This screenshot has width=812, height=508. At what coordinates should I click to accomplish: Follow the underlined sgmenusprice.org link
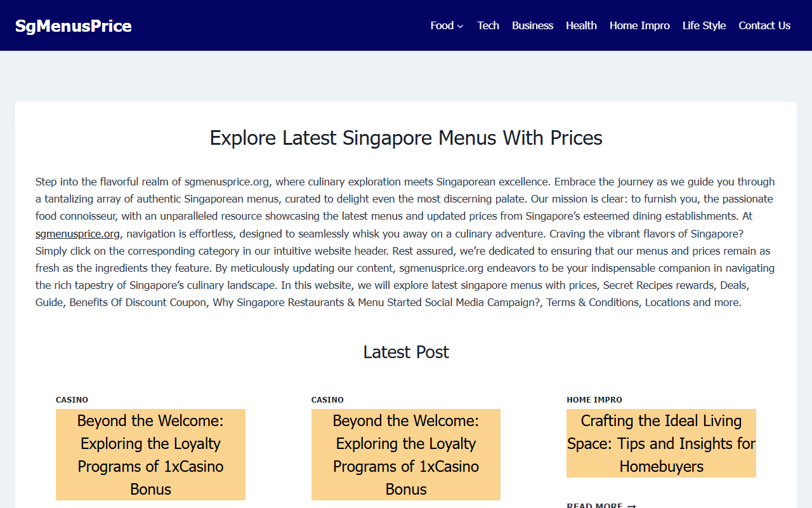click(x=77, y=234)
